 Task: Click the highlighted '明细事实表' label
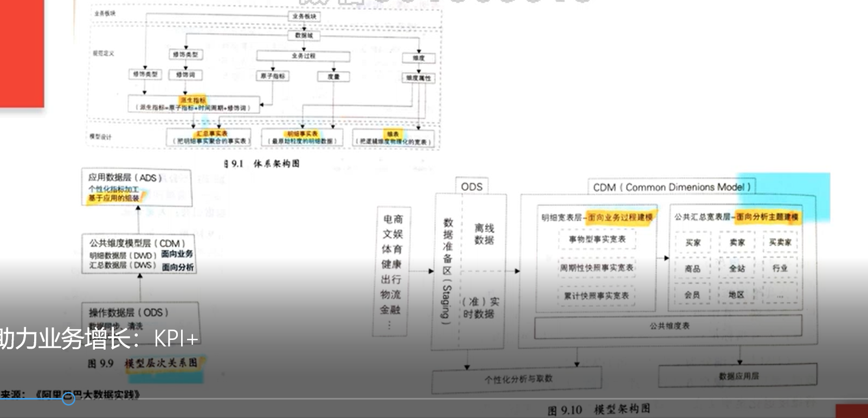point(302,134)
